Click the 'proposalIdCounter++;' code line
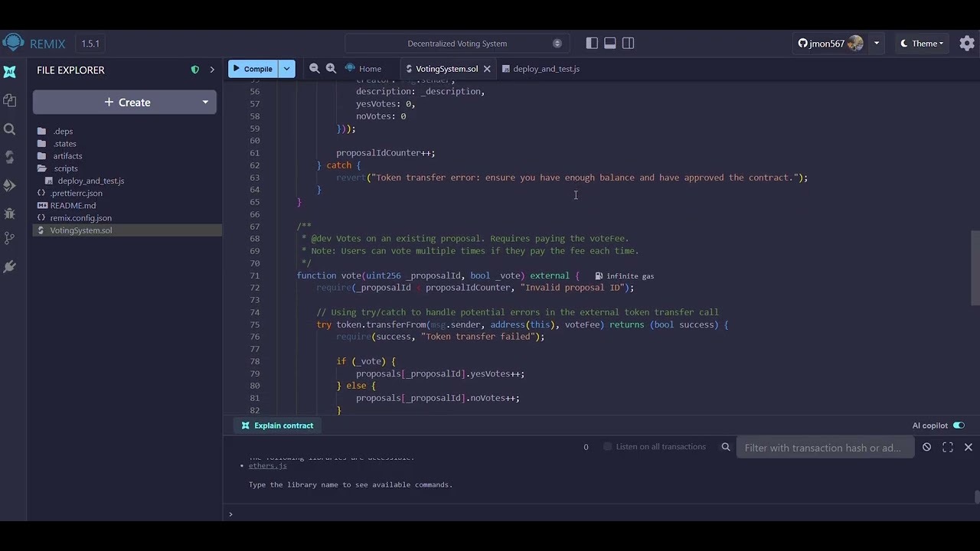 click(x=386, y=153)
